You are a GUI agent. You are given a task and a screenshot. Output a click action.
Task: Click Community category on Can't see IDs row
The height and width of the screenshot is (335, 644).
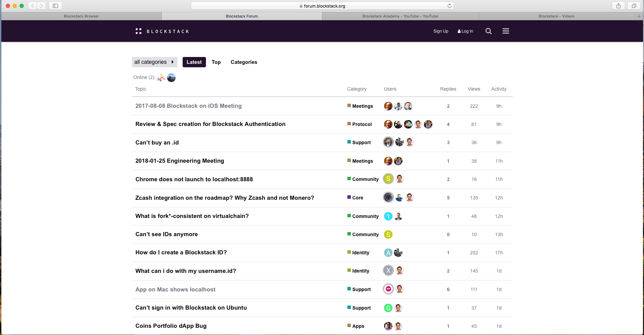[x=363, y=234]
